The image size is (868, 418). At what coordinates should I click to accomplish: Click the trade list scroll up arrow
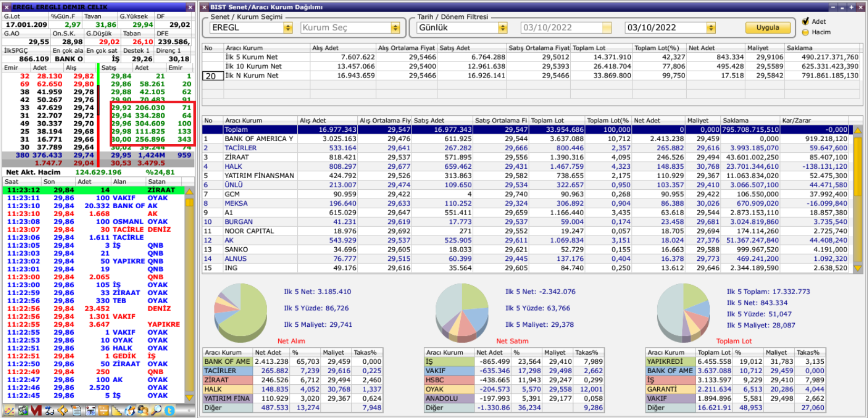(189, 191)
